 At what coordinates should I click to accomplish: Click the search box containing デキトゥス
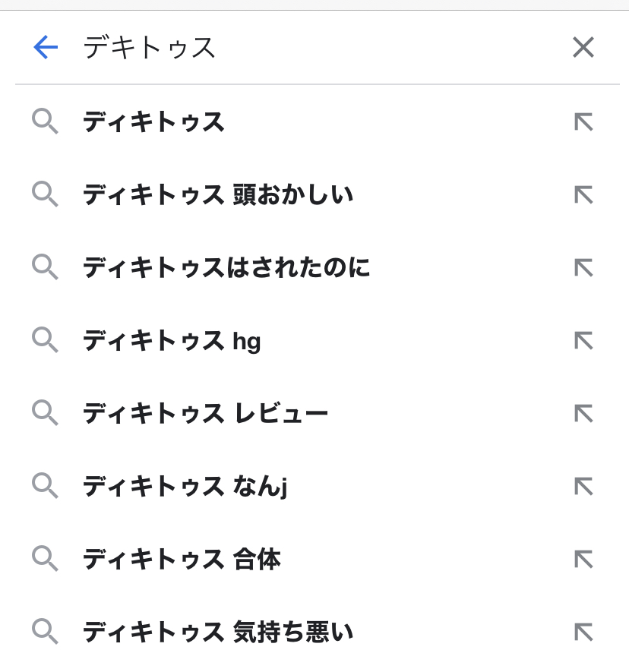(x=304, y=48)
